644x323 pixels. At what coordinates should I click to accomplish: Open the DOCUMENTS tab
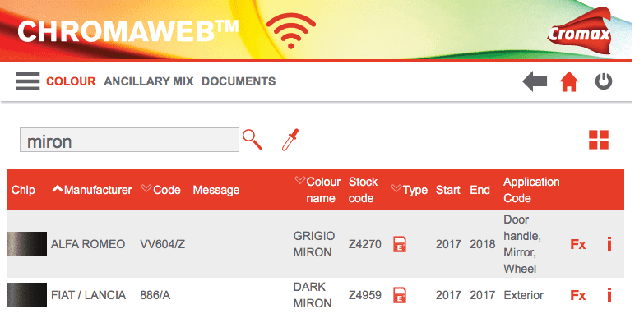[x=239, y=81]
